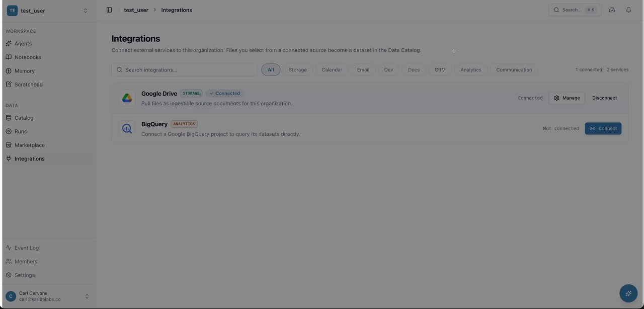Open Members people icon
644x309 pixels.
click(x=9, y=261)
